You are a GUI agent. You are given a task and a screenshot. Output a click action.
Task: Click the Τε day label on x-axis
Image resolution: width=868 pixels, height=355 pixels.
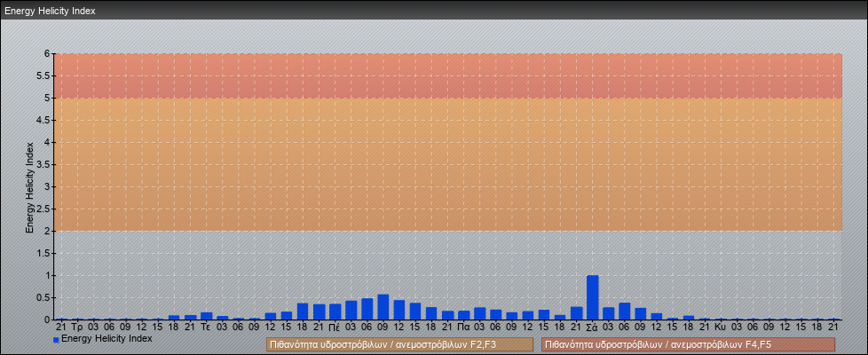click(206, 327)
